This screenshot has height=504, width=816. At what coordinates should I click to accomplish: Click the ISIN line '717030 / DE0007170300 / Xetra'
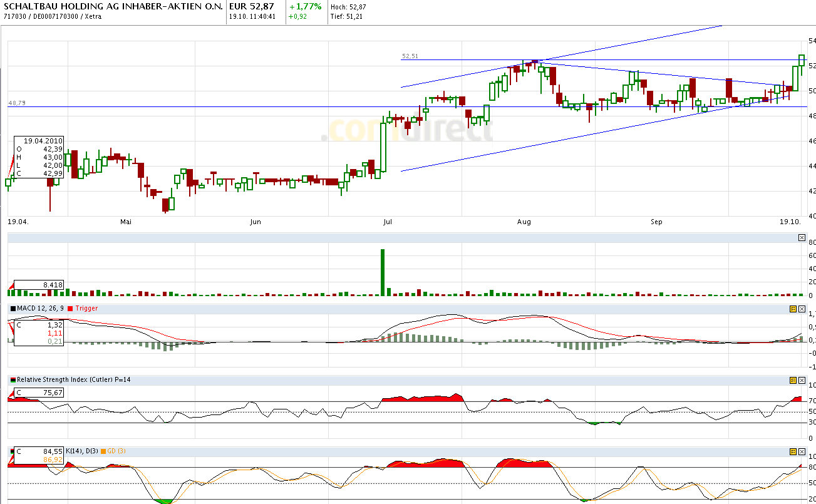53,16
